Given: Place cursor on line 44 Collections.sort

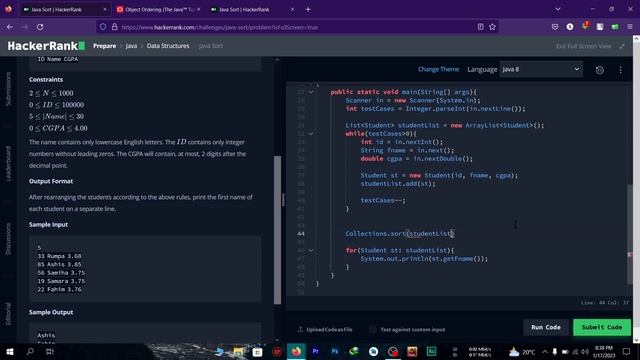Looking at the screenshot, I should 400,233.
